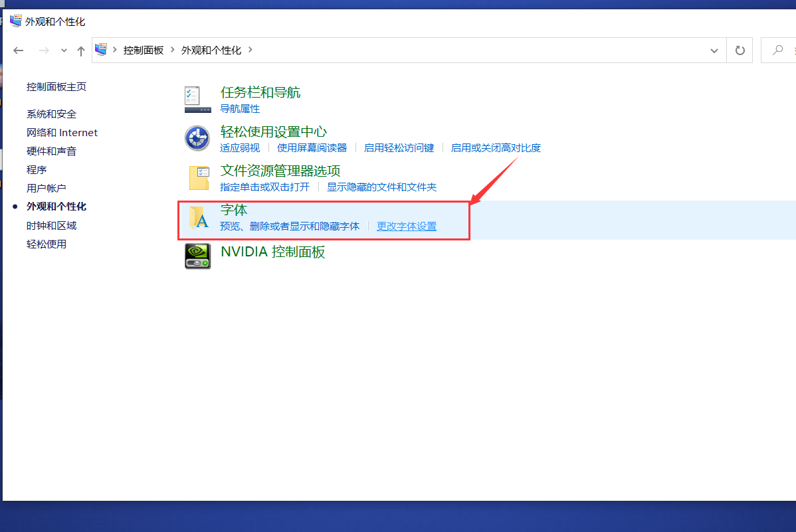This screenshot has width=796, height=532.
Task: Click the 更改字体设置 link
Action: click(x=407, y=226)
